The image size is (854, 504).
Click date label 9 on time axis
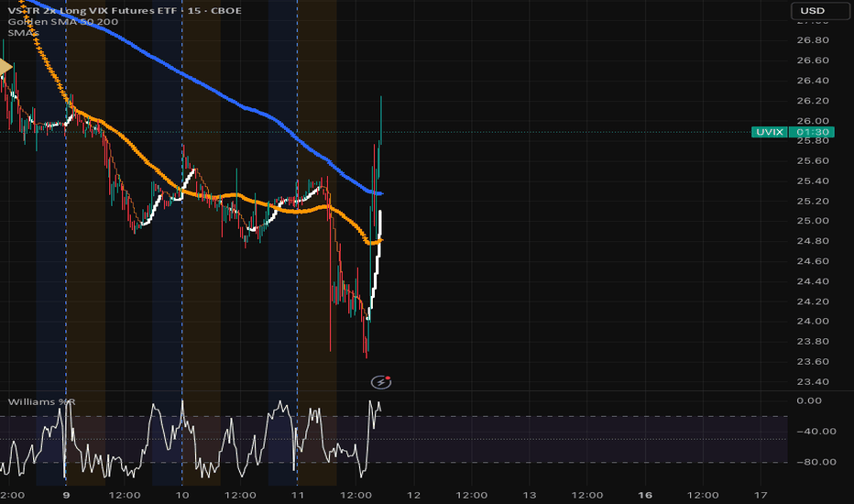coord(66,495)
